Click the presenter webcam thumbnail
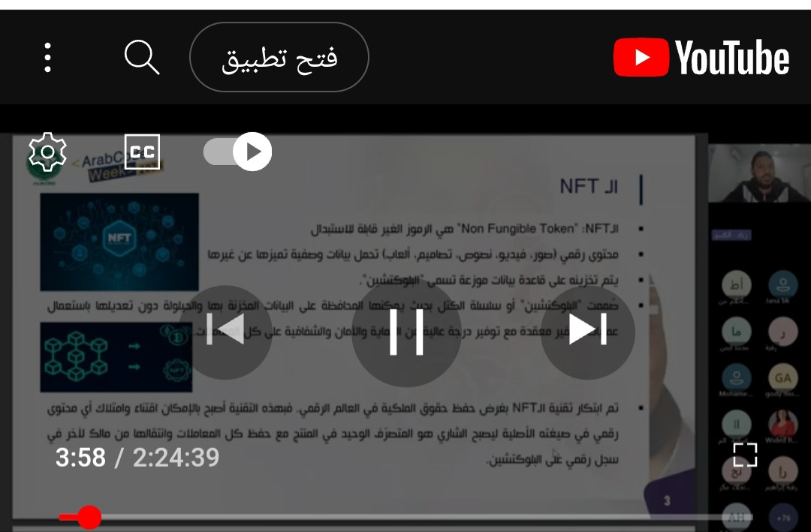This screenshot has height=532, width=811. (x=759, y=173)
